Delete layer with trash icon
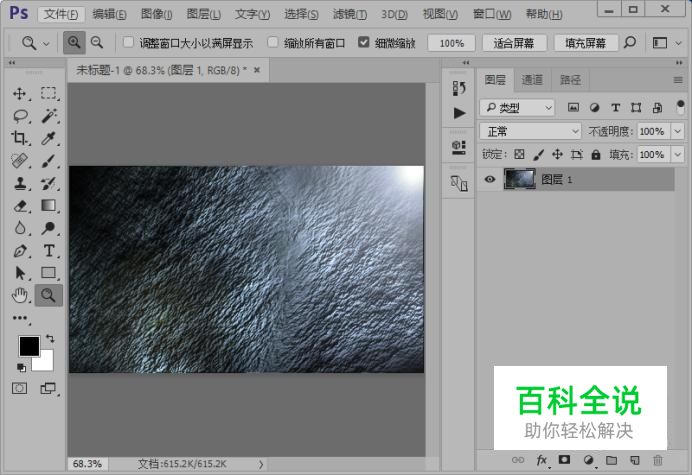692x475 pixels. pyautogui.click(x=658, y=460)
